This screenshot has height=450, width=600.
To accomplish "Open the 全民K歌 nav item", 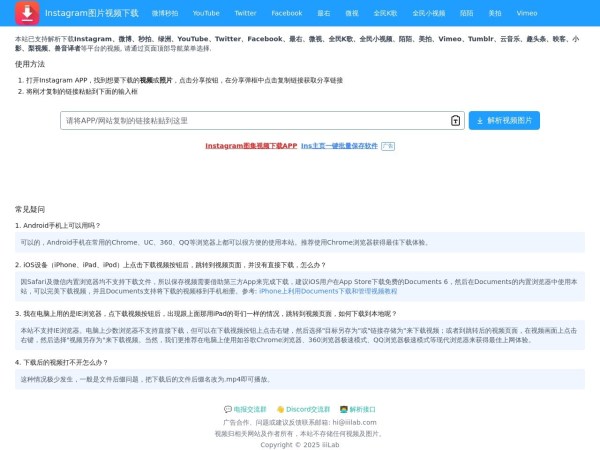I will click(x=413, y=13).
